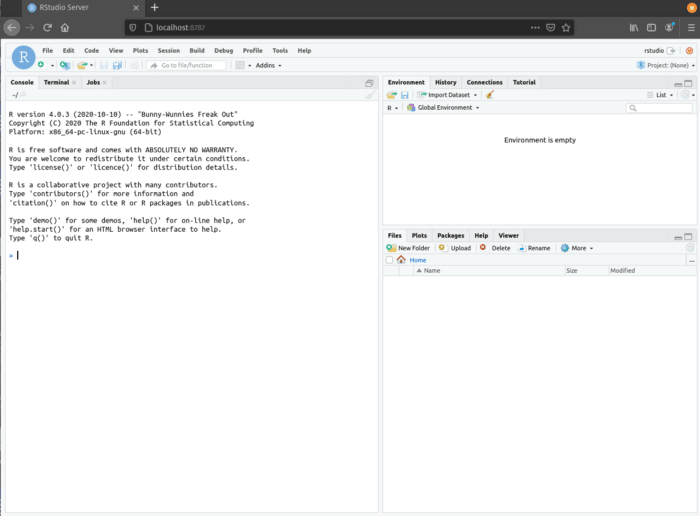700x516 pixels.
Task: Click the Home breadcrumb link
Action: coord(417,260)
